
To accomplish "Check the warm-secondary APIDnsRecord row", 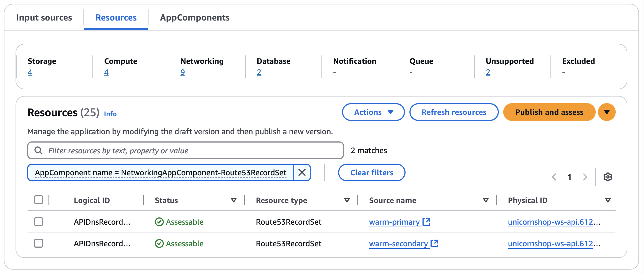I will [x=39, y=243].
